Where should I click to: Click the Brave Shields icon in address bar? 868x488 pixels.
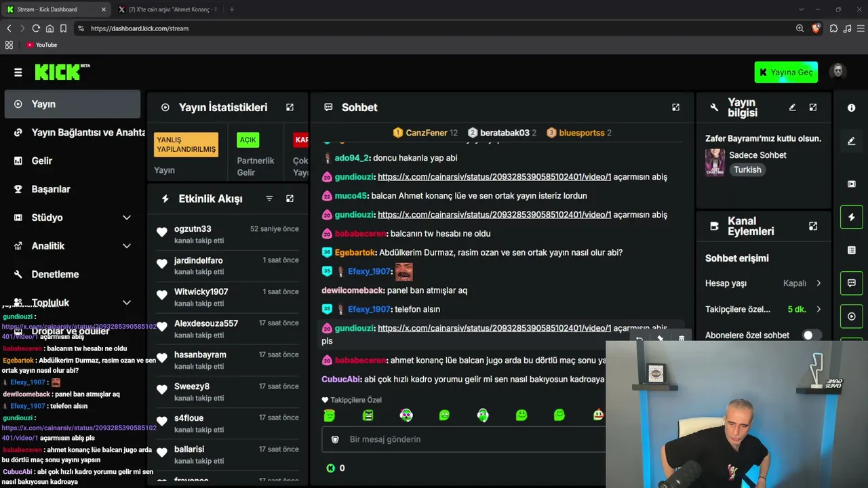pos(816,28)
